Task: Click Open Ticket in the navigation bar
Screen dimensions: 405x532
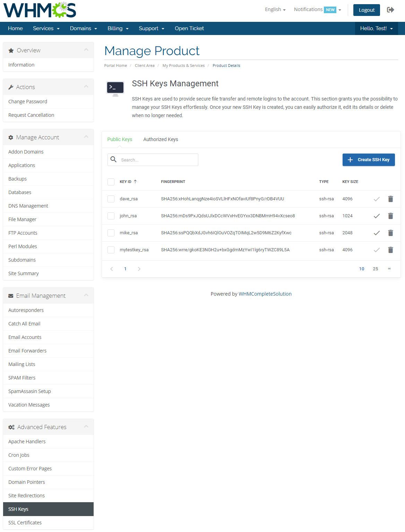Action: pos(189,28)
